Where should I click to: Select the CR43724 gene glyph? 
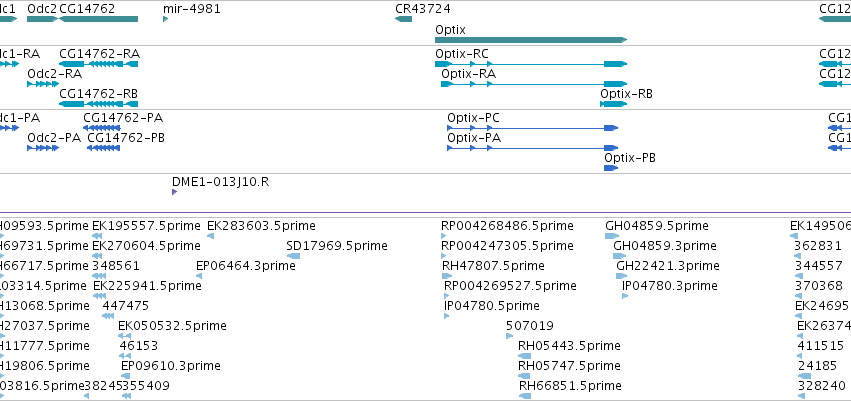403,20
